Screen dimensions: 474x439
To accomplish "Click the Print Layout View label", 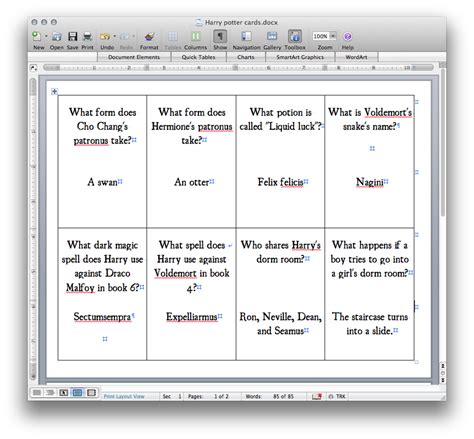I will 124,396.
